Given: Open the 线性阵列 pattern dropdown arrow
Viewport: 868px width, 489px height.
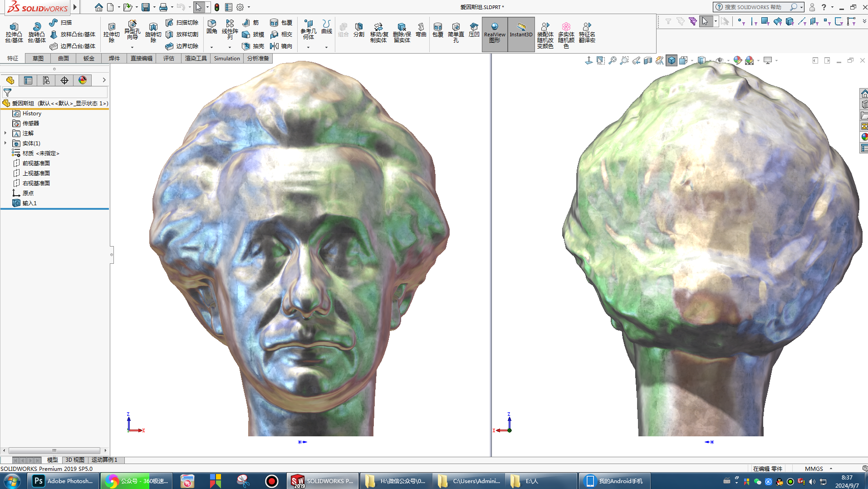Looking at the screenshot, I should [x=230, y=47].
